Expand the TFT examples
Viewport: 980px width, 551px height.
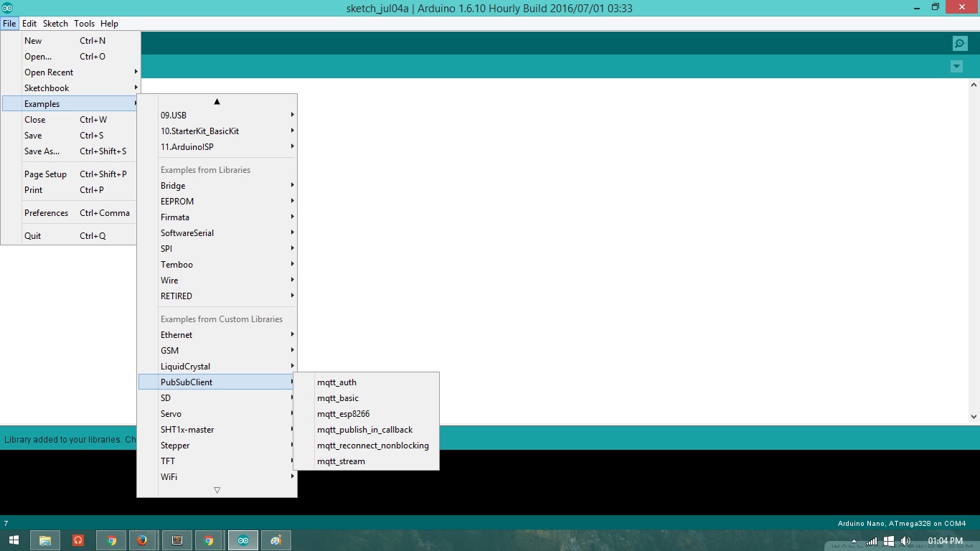(217, 461)
